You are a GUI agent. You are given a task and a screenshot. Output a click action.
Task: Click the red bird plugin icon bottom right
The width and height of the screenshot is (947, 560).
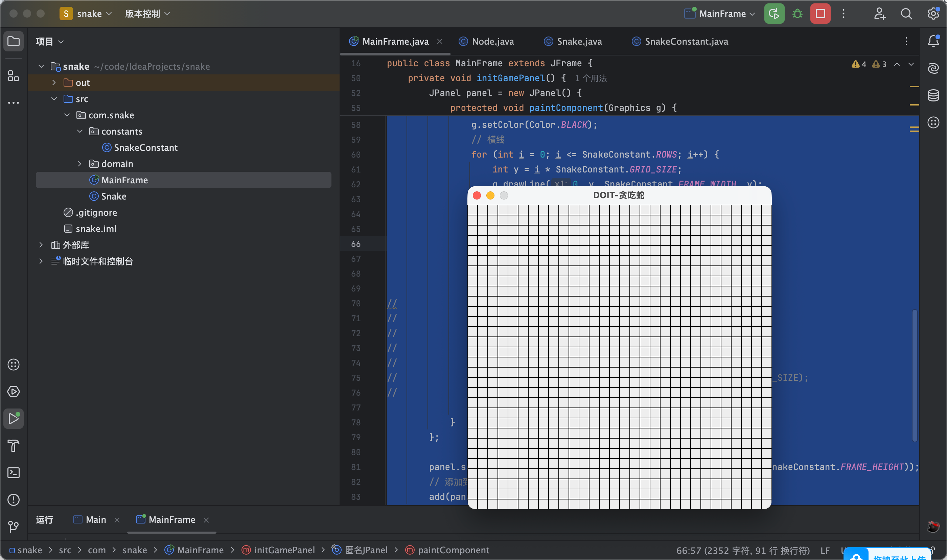[x=933, y=526]
